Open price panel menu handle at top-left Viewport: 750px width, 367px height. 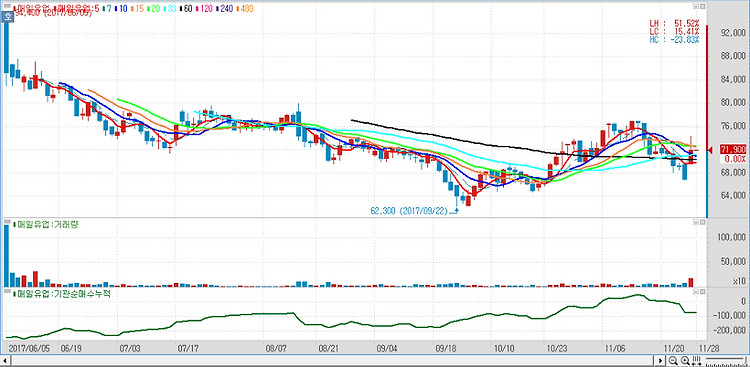[7, 6]
